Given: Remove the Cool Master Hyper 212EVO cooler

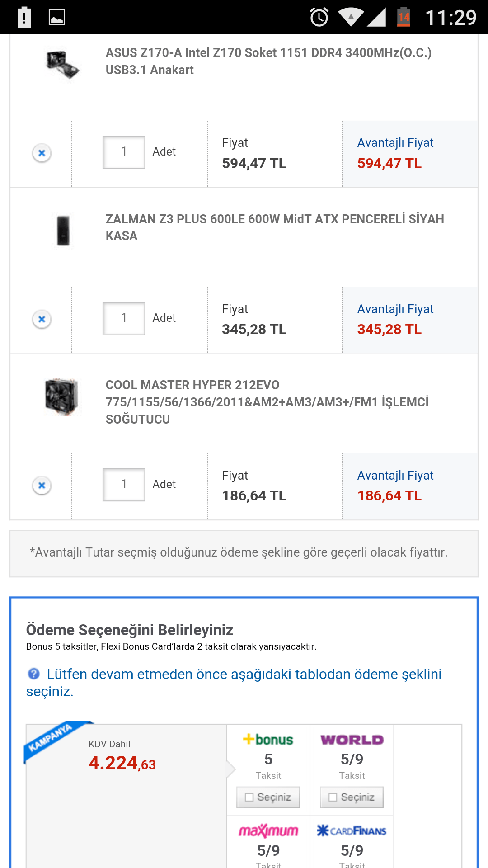Looking at the screenshot, I should tap(42, 485).
